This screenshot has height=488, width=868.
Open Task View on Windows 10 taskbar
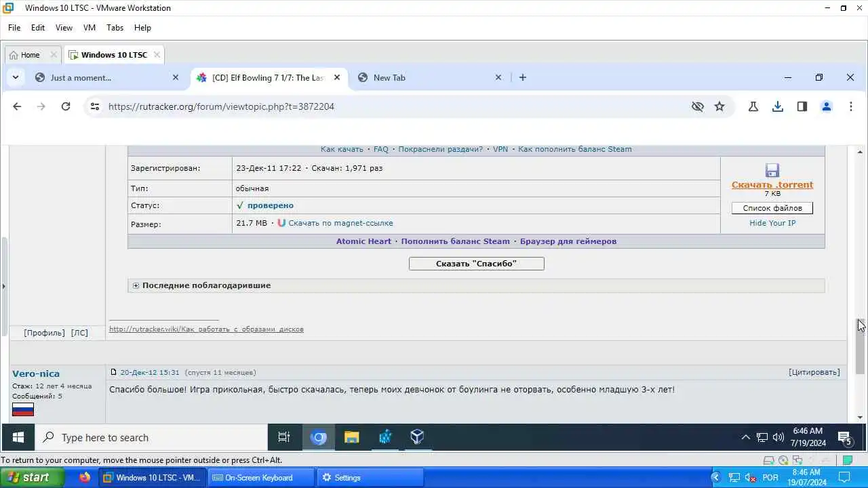point(284,438)
